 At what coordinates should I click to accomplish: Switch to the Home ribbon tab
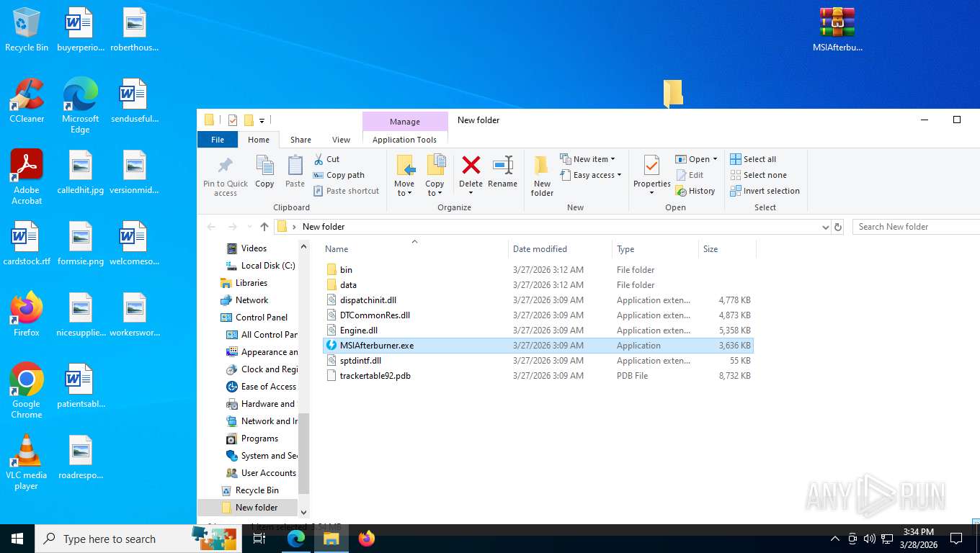(x=259, y=140)
